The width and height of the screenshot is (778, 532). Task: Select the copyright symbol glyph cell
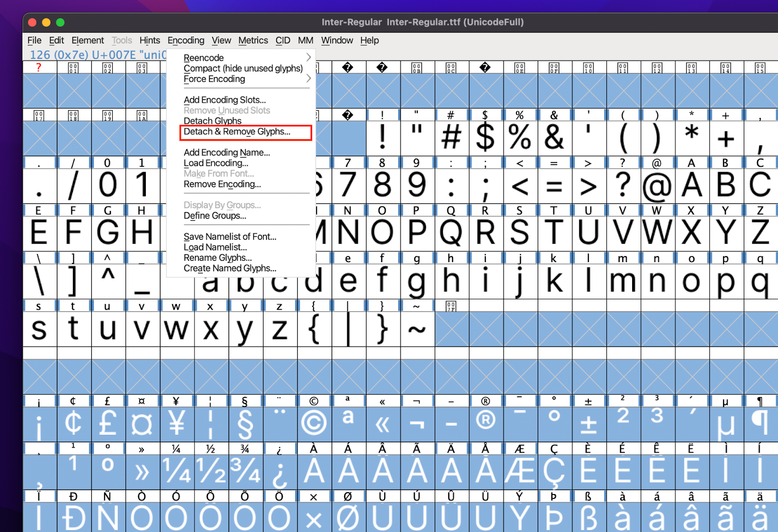pyautogui.click(x=314, y=422)
